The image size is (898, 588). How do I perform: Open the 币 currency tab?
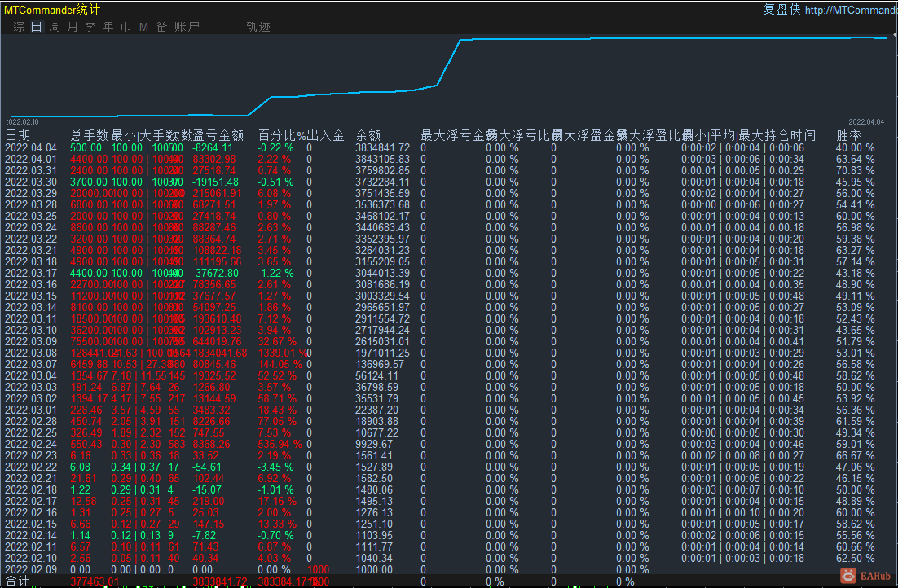pyautogui.click(x=126, y=27)
